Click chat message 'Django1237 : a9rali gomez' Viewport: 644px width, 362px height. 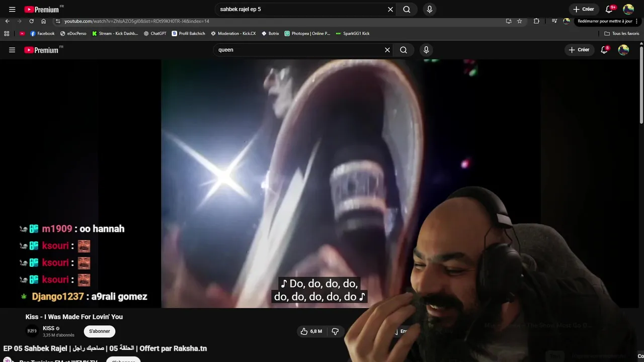[84, 297]
